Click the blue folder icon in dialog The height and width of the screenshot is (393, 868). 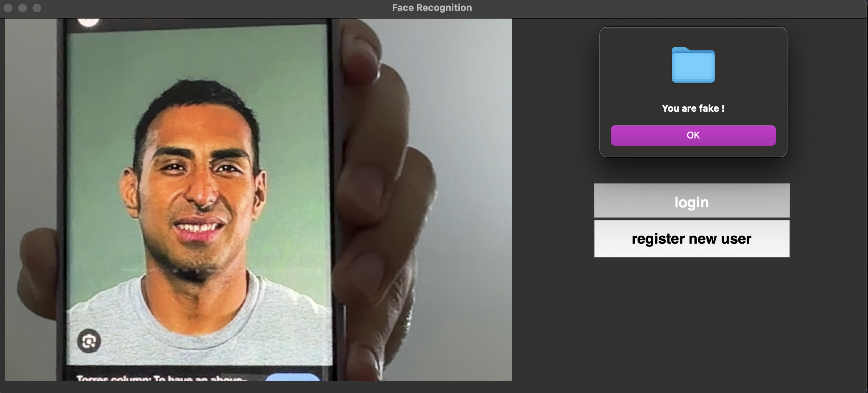[x=693, y=65]
